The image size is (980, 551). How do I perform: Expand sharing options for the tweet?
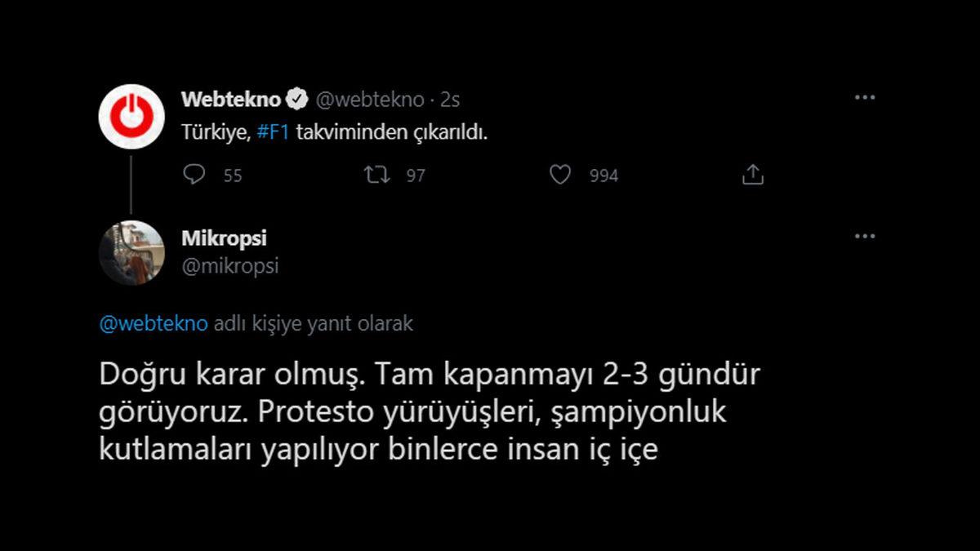(751, 174)
